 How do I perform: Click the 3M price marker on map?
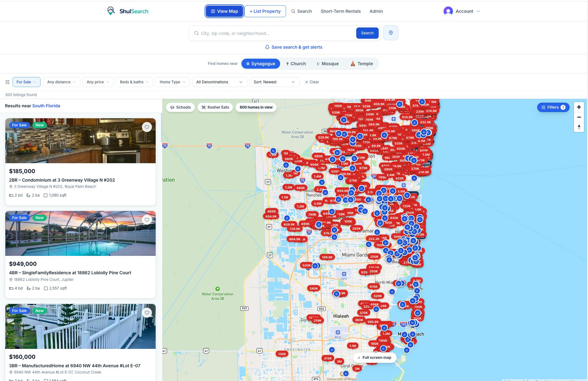tap(339, 361)
